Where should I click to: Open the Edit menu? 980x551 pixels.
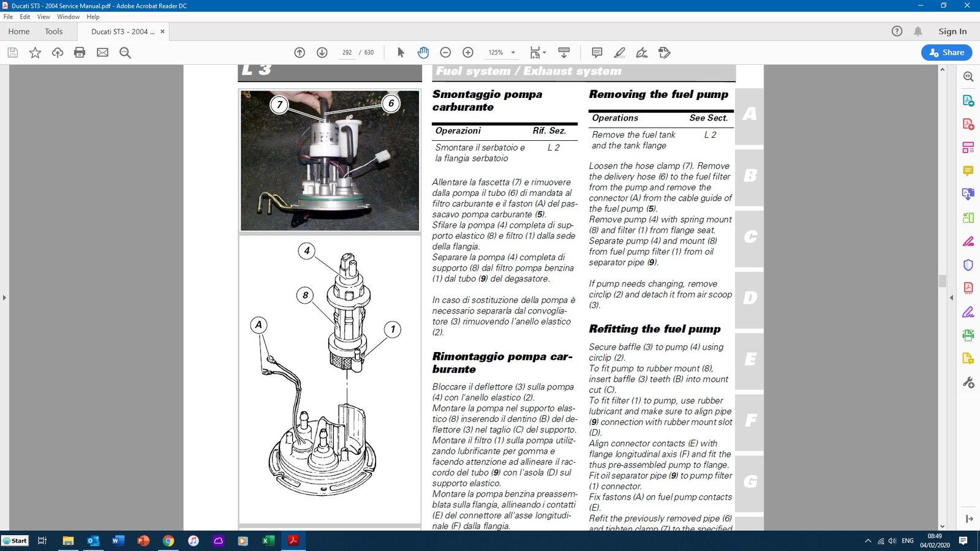24,17
